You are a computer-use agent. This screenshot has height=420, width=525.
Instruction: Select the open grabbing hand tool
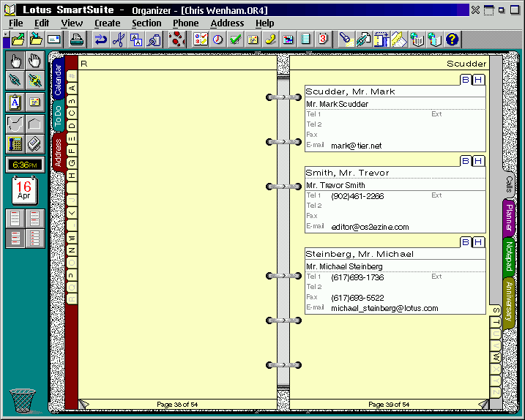(35, 61)
